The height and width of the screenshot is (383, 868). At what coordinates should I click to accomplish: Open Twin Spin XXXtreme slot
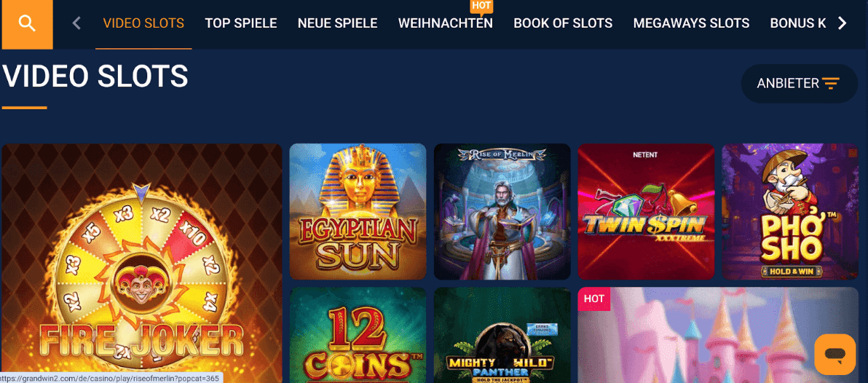click(x=646, y=212)
